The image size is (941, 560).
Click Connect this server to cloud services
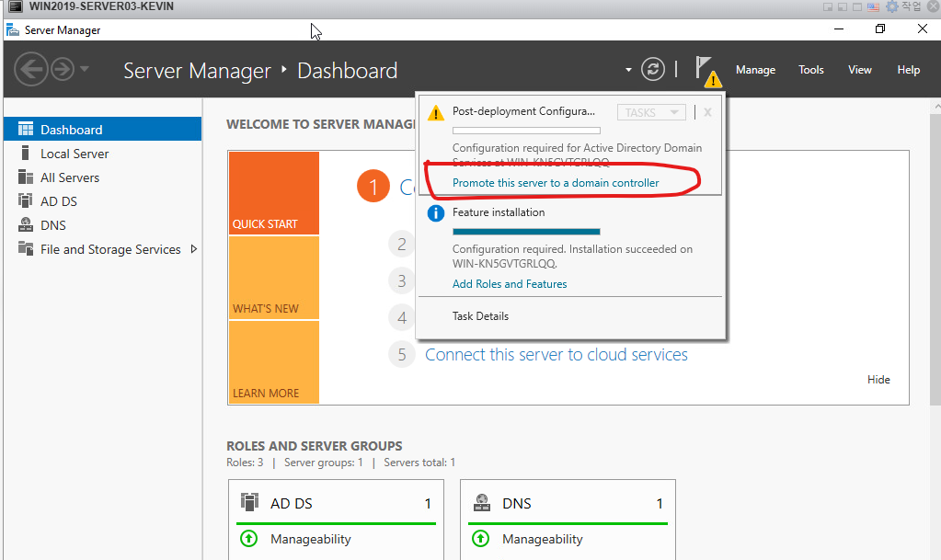(557, 355)
